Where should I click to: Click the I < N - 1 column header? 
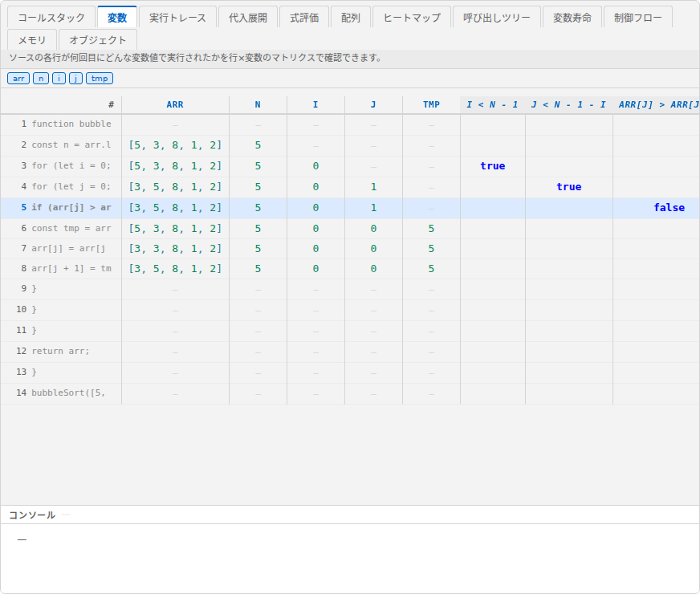[492, 104]
